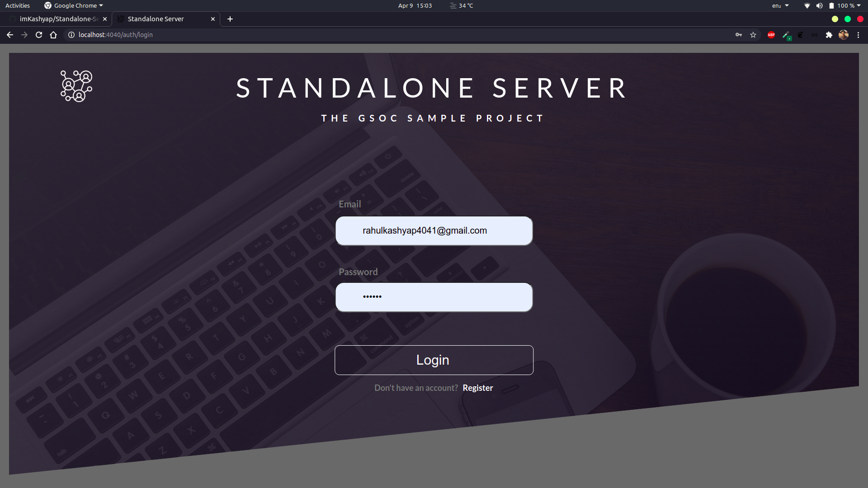Bookmark this page with the star icon

pos(753,35)
